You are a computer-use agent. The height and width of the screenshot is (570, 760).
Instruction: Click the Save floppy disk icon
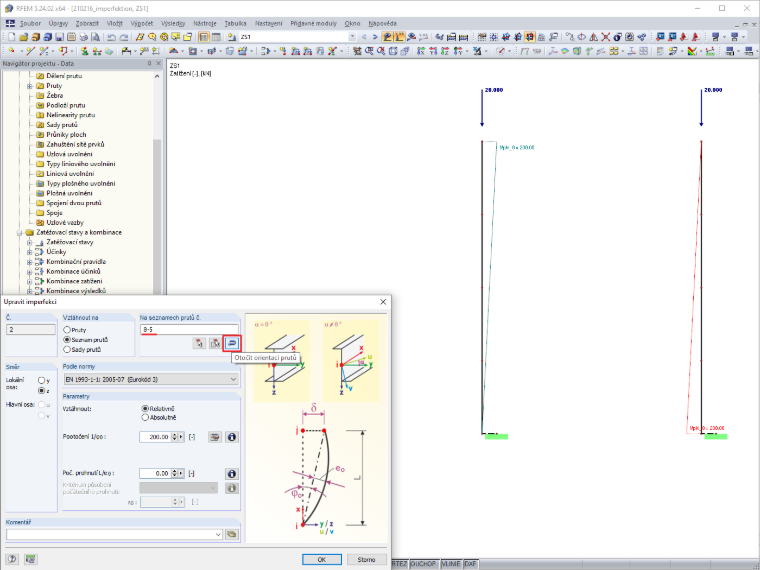pyautogui.click(x=59, y=37)
